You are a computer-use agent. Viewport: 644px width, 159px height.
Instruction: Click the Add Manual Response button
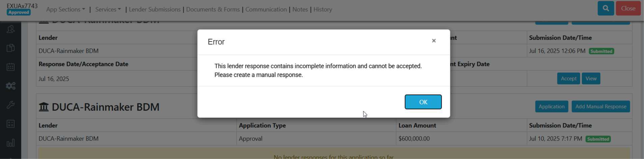coord(601,106)
